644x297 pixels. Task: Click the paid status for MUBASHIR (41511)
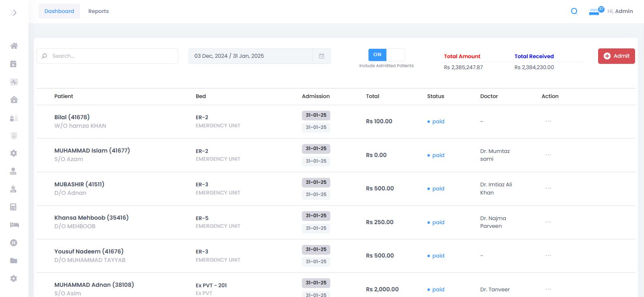point(436,188)
